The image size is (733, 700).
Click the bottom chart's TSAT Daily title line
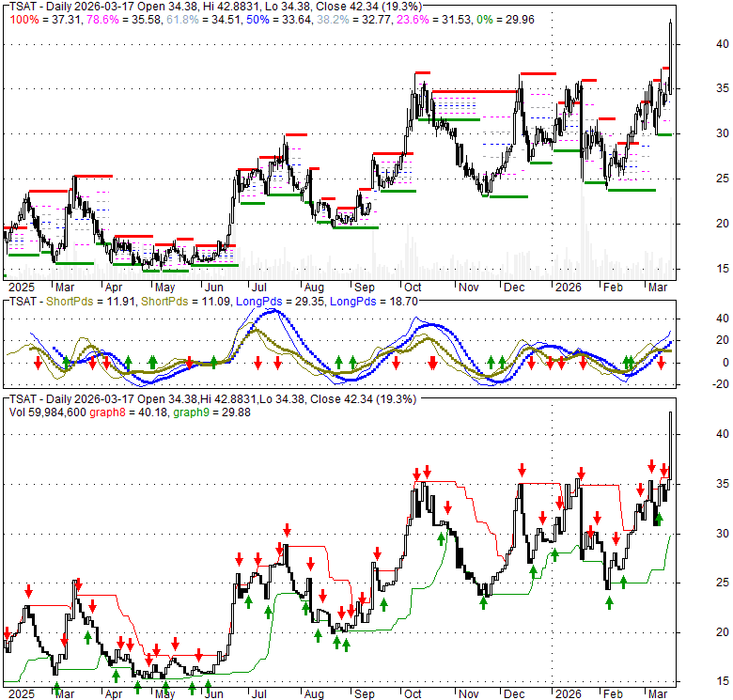(x=212, y=399)
